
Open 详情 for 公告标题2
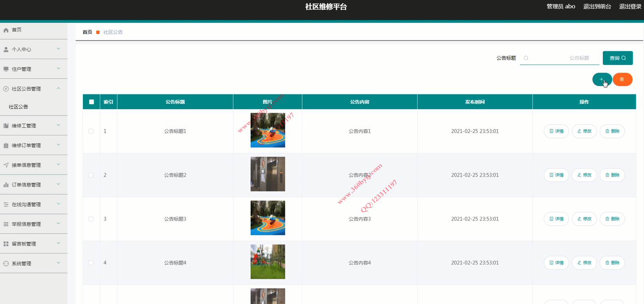[x=556, y=175]
